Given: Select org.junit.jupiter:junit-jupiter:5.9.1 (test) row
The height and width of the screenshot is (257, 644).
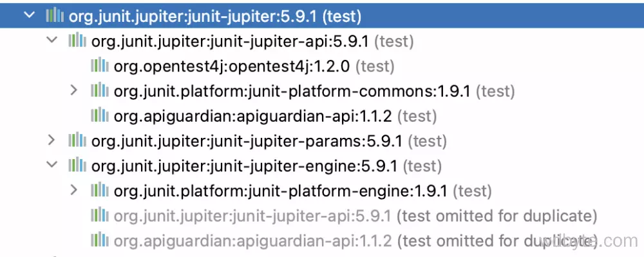Looking at the screenshot, I should point(322,15).
